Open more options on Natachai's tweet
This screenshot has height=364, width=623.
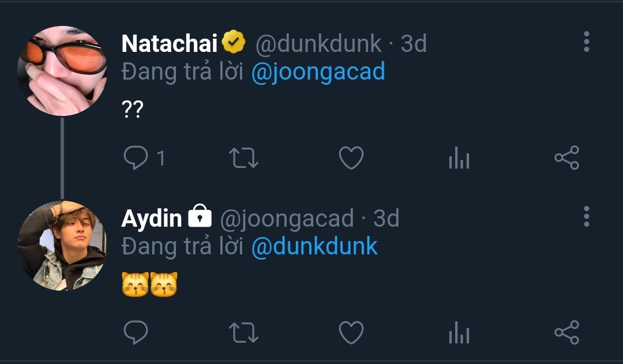tap(587, 42)
